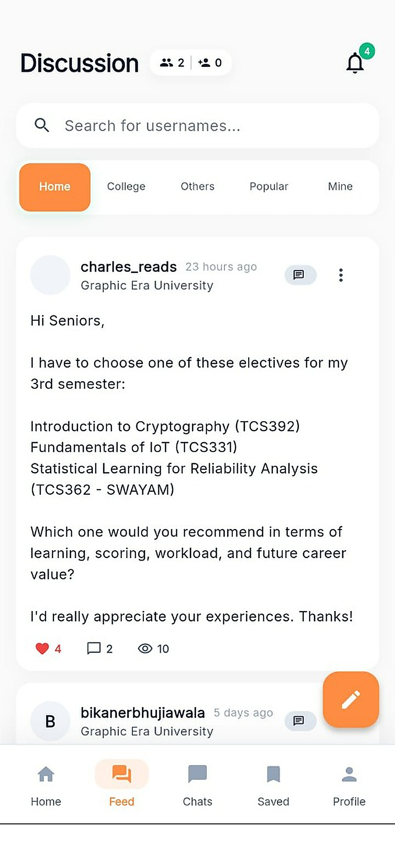Switch to the College tab
This screenshot has height=868, width=395.
tap(126, 186)
